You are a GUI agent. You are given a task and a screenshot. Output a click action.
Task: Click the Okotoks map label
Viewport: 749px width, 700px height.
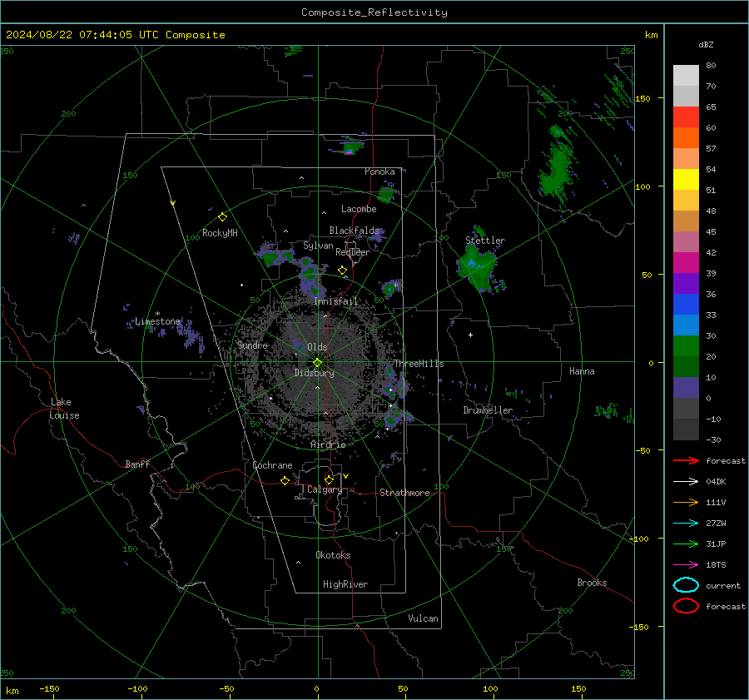click(x=333, y=554)
